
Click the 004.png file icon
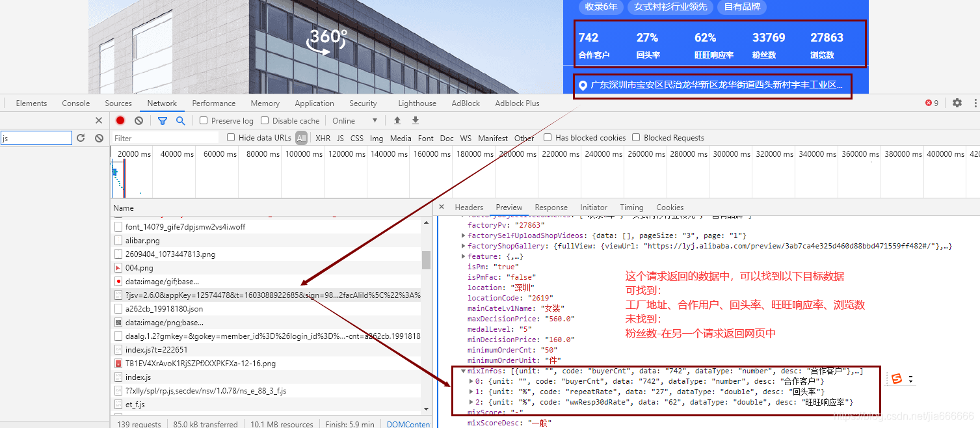tap(118, 268)
